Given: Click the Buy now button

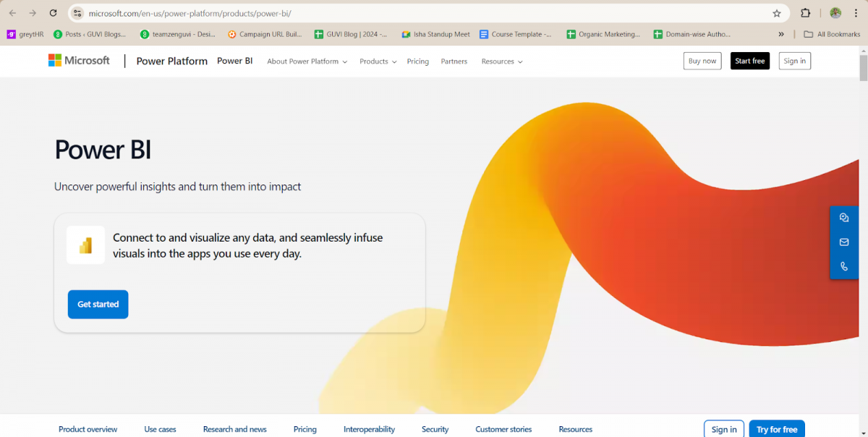Looking at the screenshot, I should point(702,61).
